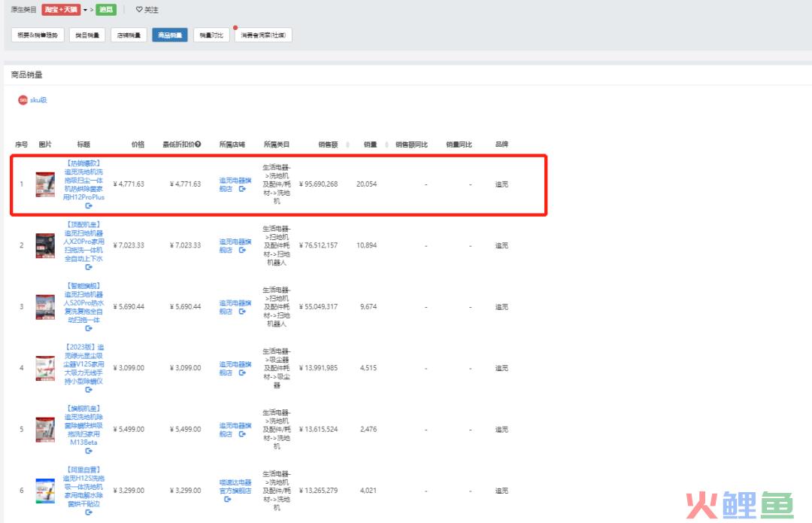Screen dimensions: 812x523
Task: Click product thumbnail in row 4 V12S
Action: pos(45,368)
